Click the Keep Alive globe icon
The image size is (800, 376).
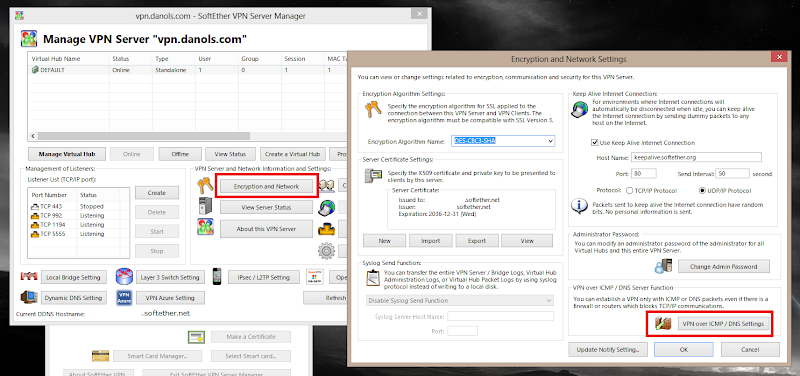pos(580,110)
